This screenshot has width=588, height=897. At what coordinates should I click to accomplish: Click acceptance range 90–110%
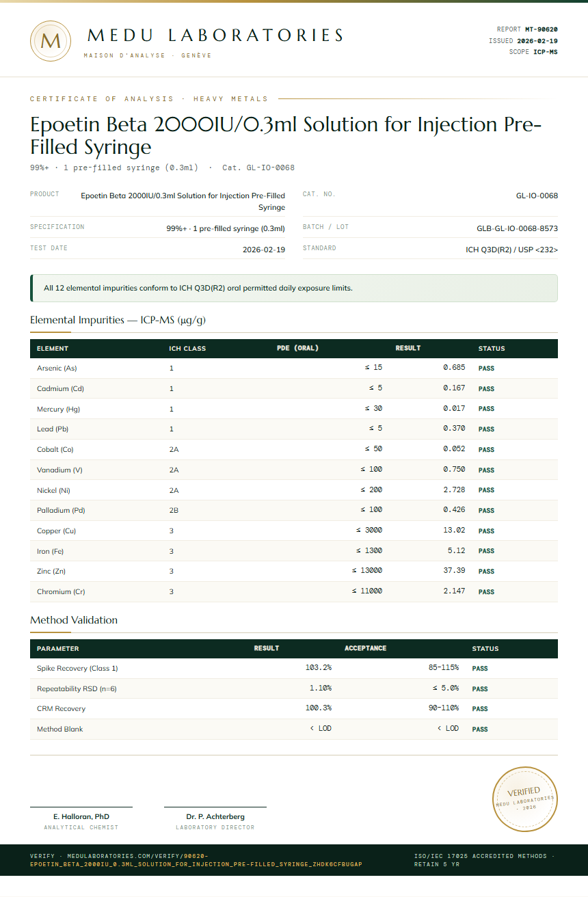tap(444, 708)
